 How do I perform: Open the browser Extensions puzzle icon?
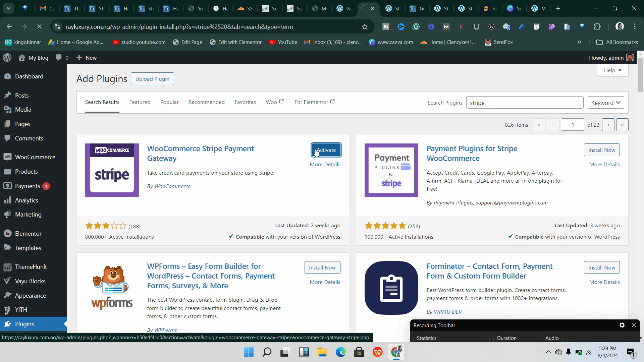coord(597,26)
